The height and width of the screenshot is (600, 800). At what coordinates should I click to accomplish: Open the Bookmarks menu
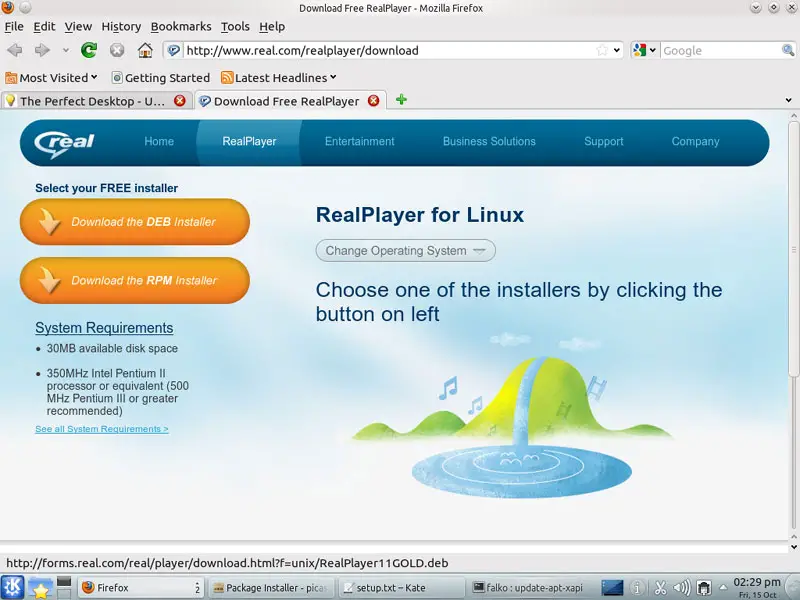(x=181, y=27)
